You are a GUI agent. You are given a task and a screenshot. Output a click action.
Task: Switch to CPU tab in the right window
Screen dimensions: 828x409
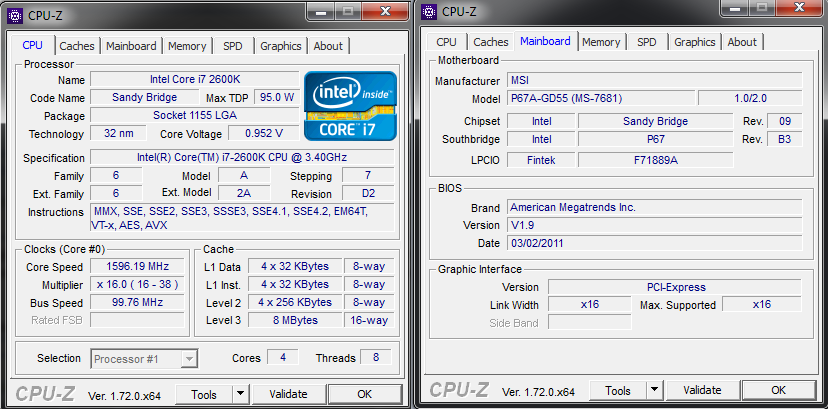[x=446, y=42]
